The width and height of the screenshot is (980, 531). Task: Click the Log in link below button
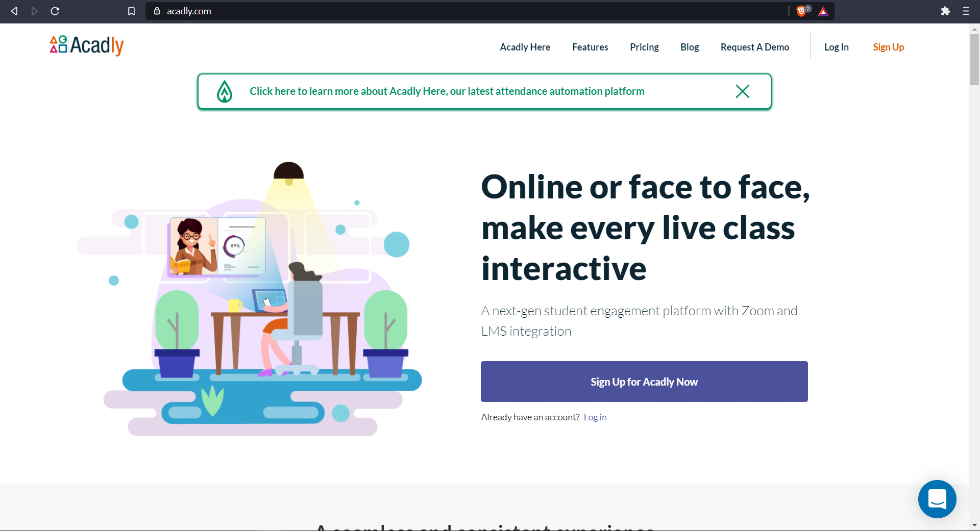click(x=595, y=417)
